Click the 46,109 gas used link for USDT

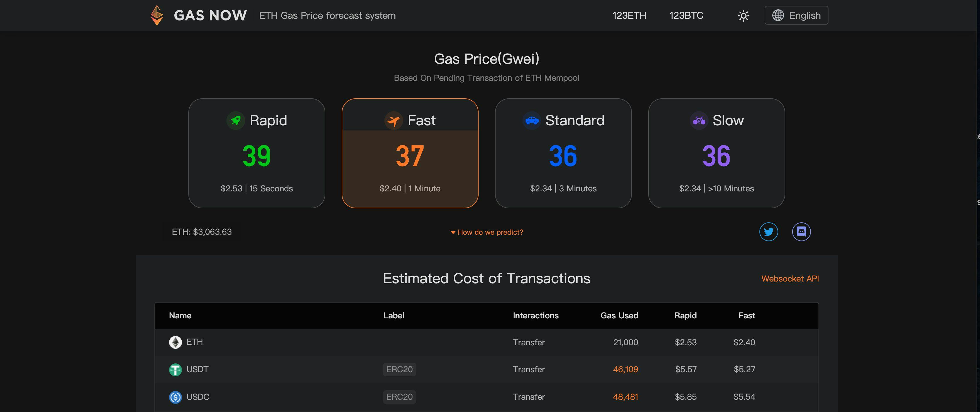coord(625,369)
